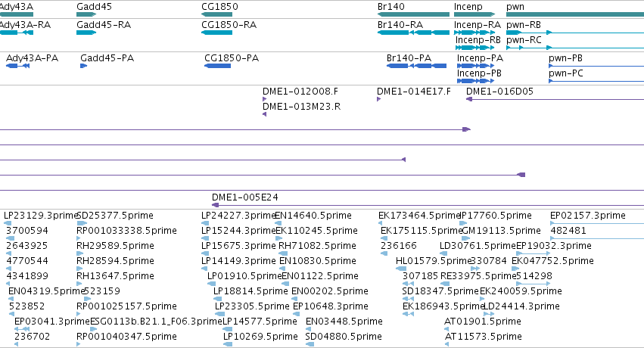Image resolution: width=644 pixels, height=348 pixels.
Task: Open EST EK173464.5prime
Action: coord(419,216)
